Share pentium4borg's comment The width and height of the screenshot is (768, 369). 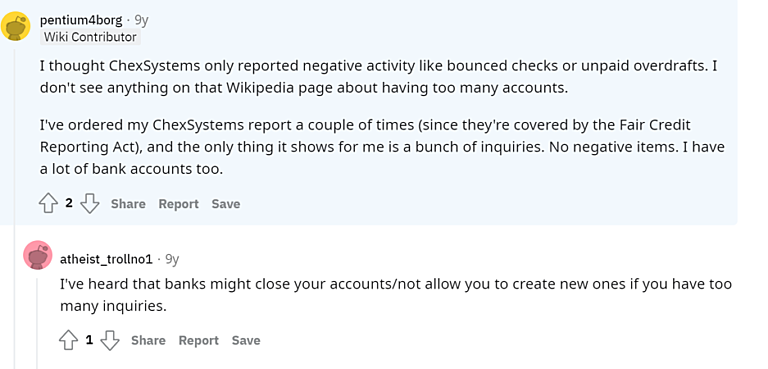click(x=128, y=204)
